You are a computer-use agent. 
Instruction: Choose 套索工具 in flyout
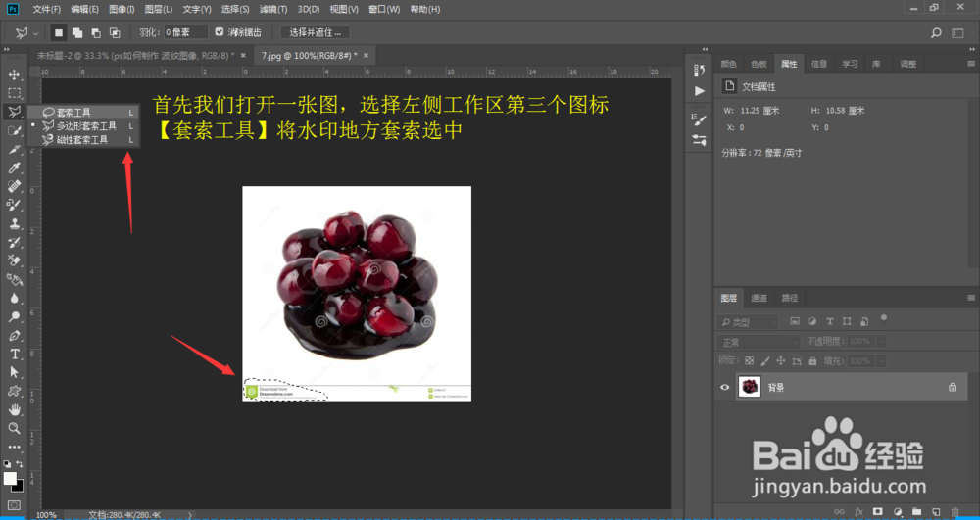click(x=83, y=113)
